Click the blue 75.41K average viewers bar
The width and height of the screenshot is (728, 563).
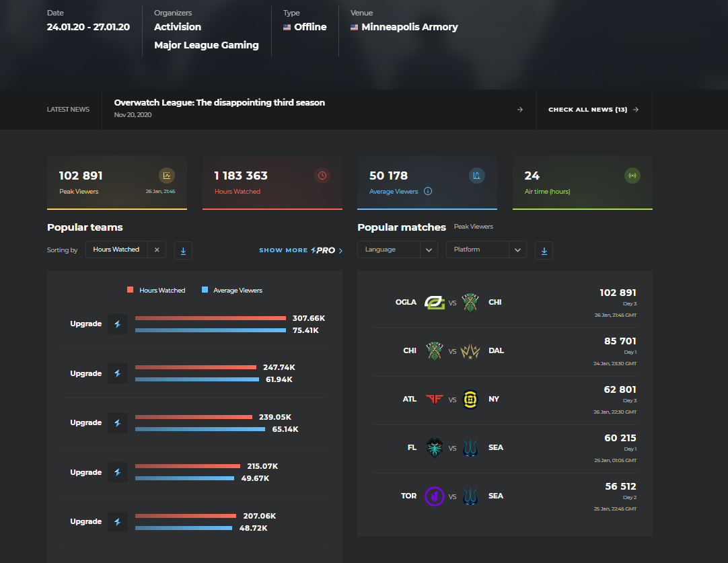coord(211,330)
